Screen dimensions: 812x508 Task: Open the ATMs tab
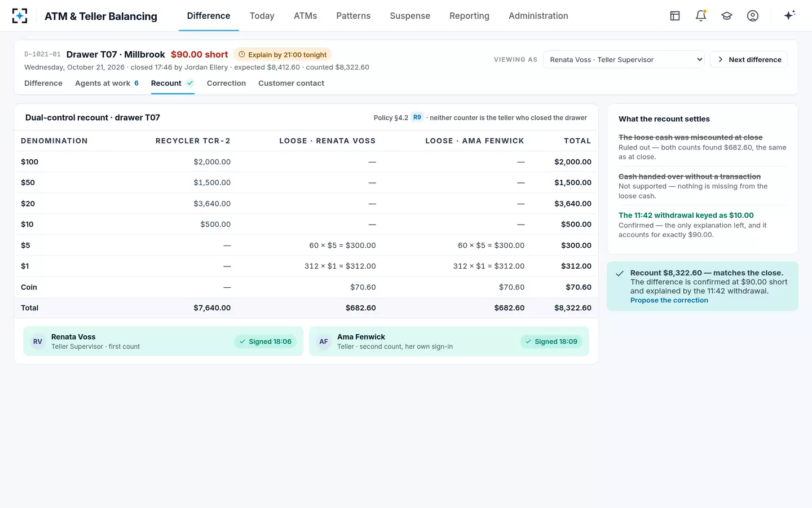pyautogui.click(x=306, y=16)
